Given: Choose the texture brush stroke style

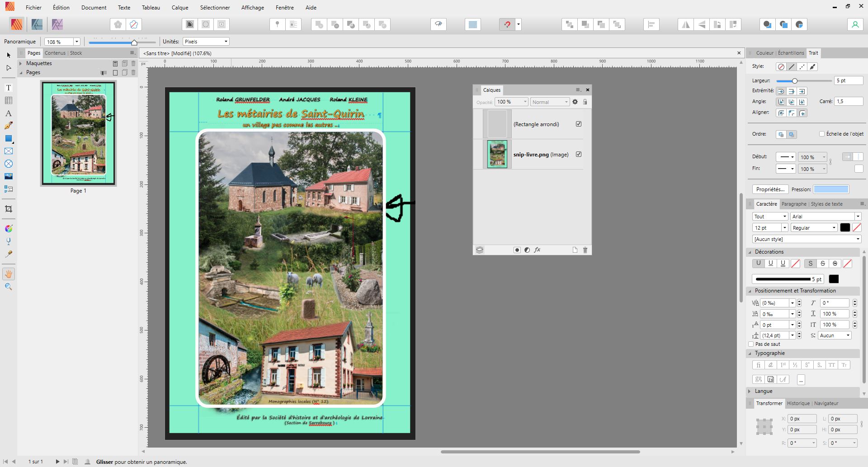Looking at the screenshot, I should 813,67.
